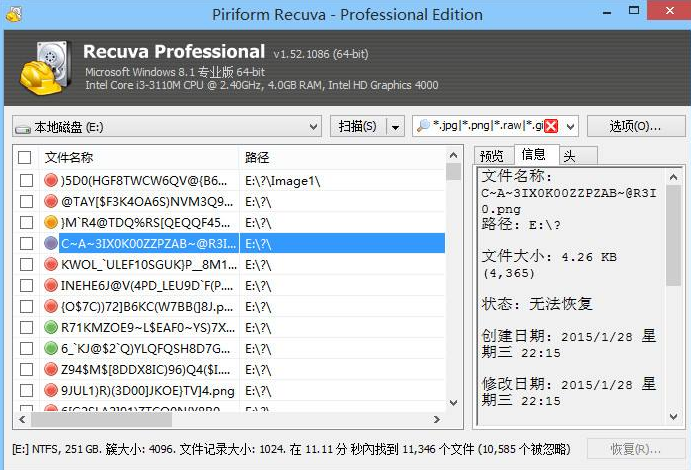Click the orange status dot of }M`R4@TDQ%RS file
This screenshot has width=691, height=470.
click(51, 222)
